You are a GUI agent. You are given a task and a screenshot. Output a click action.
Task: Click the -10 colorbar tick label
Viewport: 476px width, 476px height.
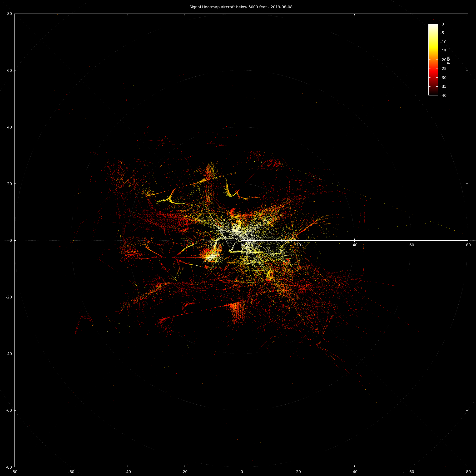click(x=443, y=42)
